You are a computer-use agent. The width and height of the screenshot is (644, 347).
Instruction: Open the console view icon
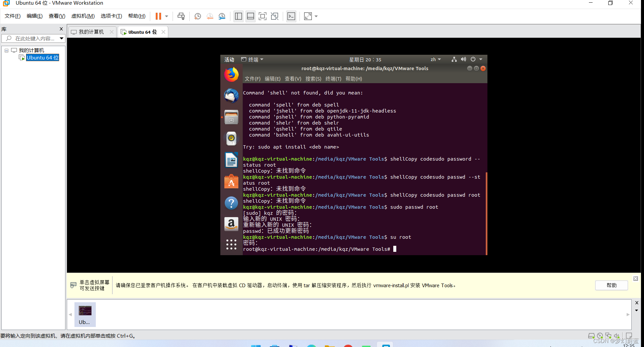click(291, 16)
